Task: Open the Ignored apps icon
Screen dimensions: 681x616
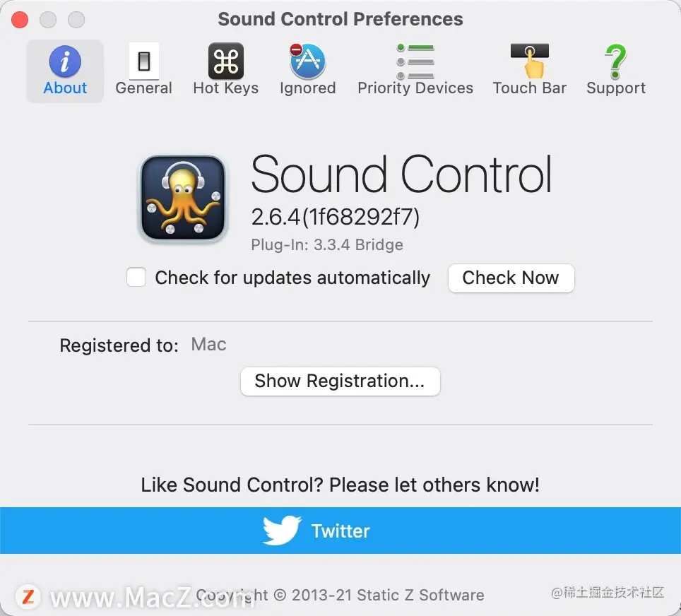Action: point(307,61)
